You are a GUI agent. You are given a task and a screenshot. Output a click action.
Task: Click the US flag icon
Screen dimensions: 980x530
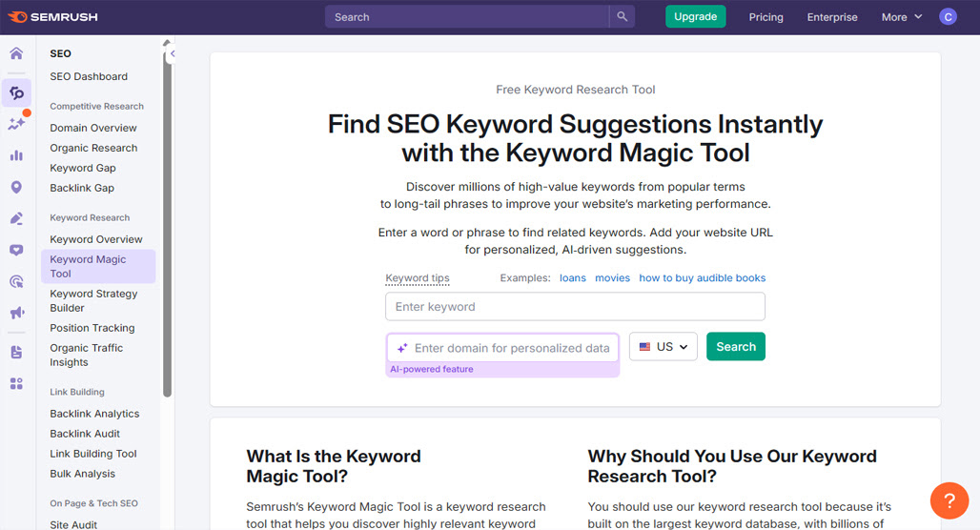tap(644, 347)
